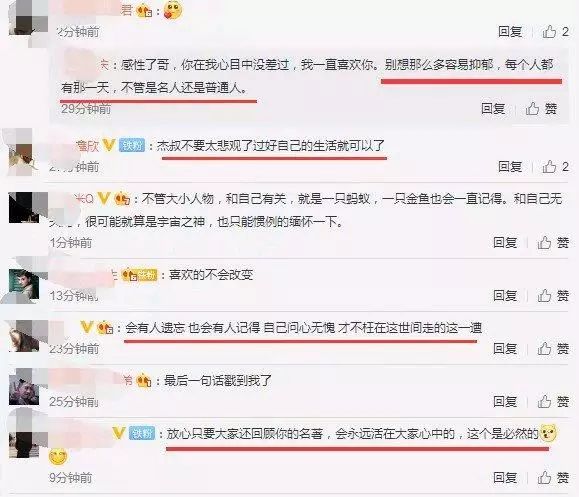
Task: Like the 喜欢的不会改变 comment
Action: coord(553,295)
